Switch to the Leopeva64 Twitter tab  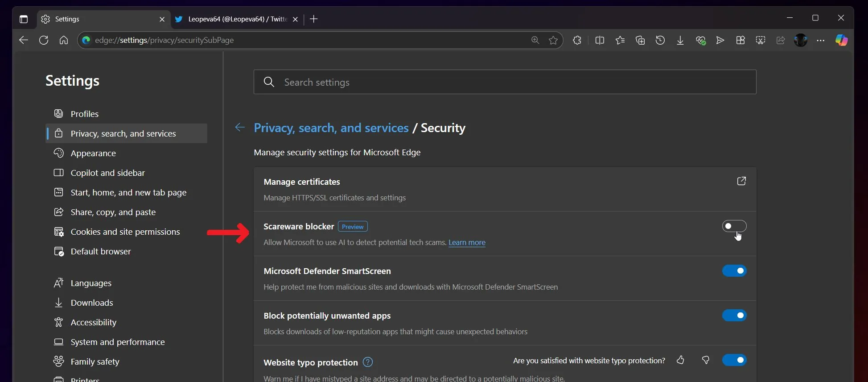tap(237, 19)
